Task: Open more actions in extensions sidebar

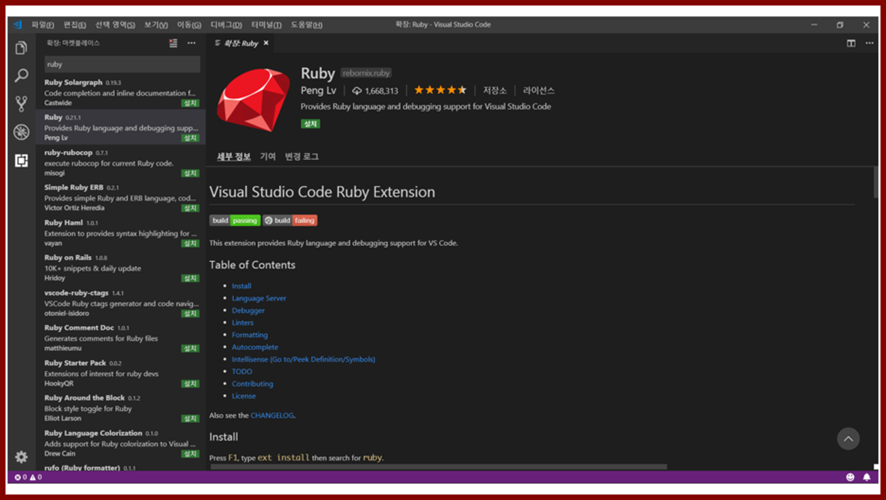Action: pyautogui.click(x=192, y=43)
